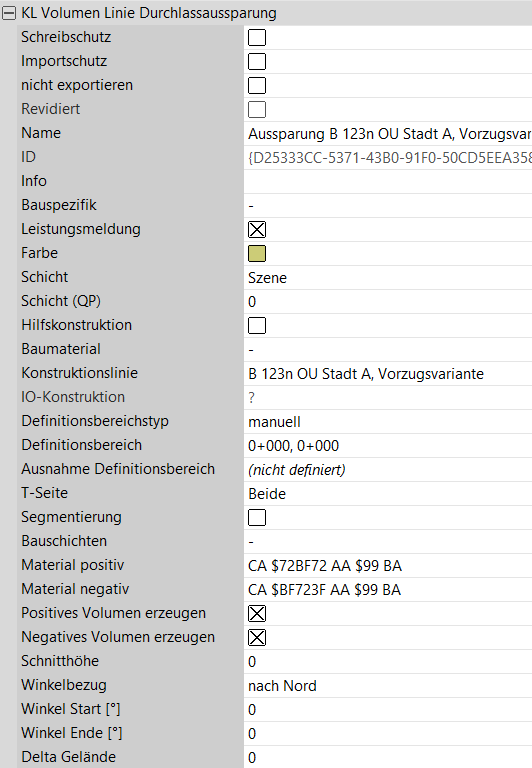Select the Winkelbezug value nach Nord
This screenshot has width=532, height=768.
pyautogui.click(x=388, y=686)
